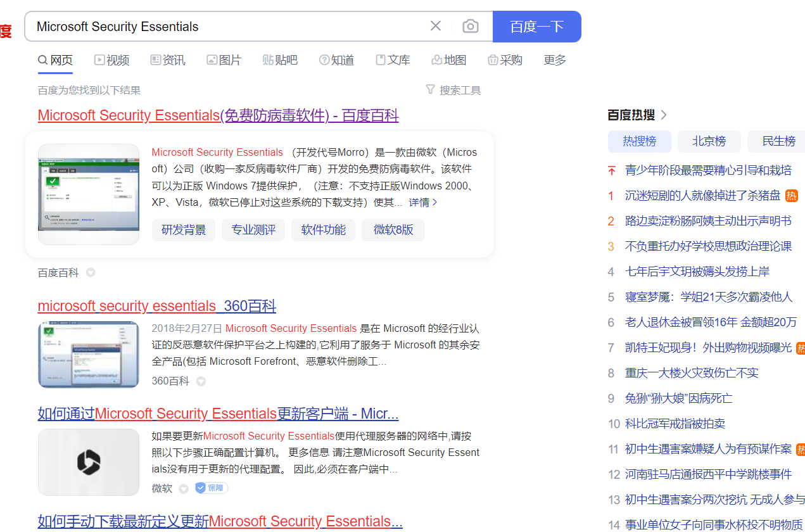805x532 pixels.
Task: Open 搜索工具 filter options
Action: pos(453,91)
